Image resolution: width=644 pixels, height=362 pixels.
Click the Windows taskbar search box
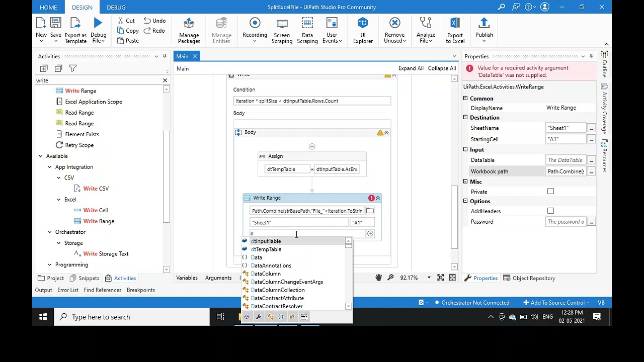(132, 317)
